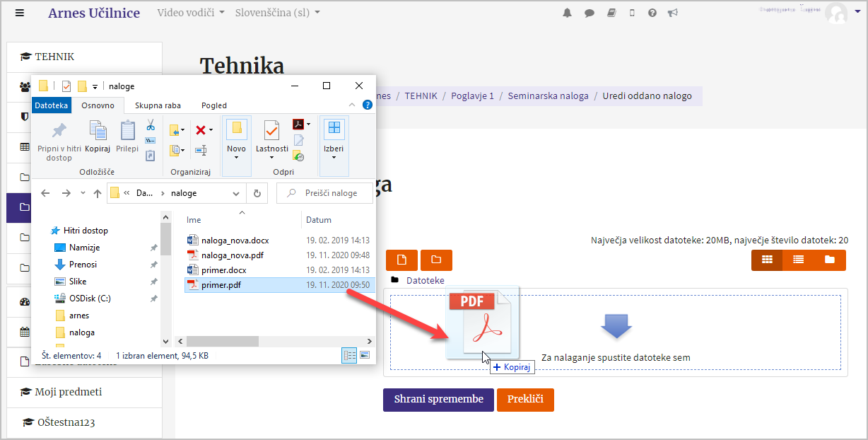Screen dimensions: 868x440
Task: Select Namizje in the navigation pane
Action: click(84, 248)
